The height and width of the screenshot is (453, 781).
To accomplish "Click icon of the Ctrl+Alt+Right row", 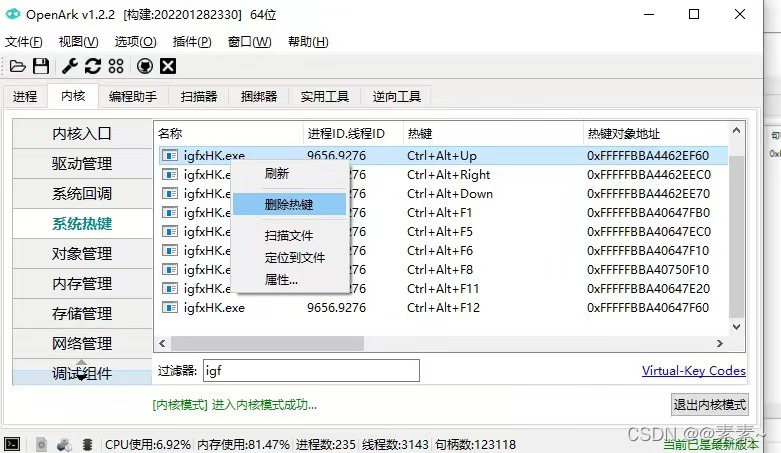I will coord(170,174).
